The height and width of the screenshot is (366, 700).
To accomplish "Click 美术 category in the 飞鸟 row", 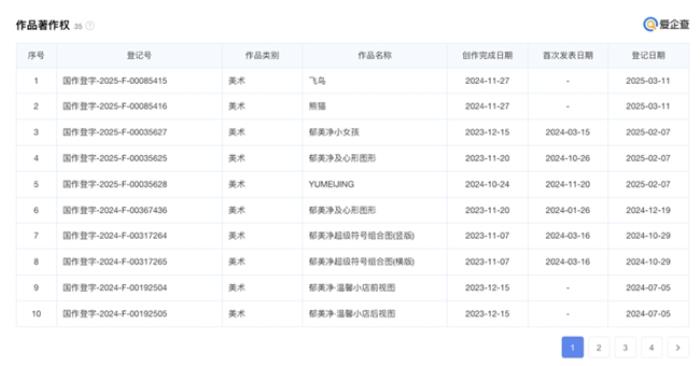I will tap(237, 81).
